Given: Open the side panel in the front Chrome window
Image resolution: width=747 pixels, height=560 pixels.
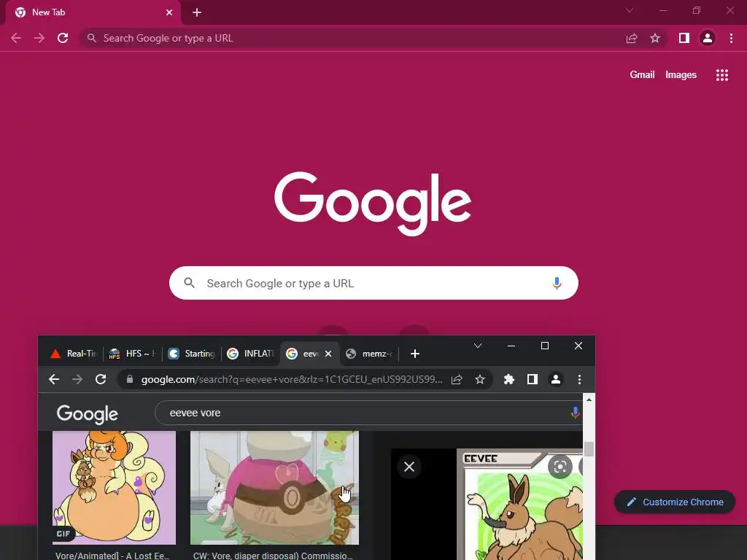Looking at the screenshot, I should pos(532,379).
